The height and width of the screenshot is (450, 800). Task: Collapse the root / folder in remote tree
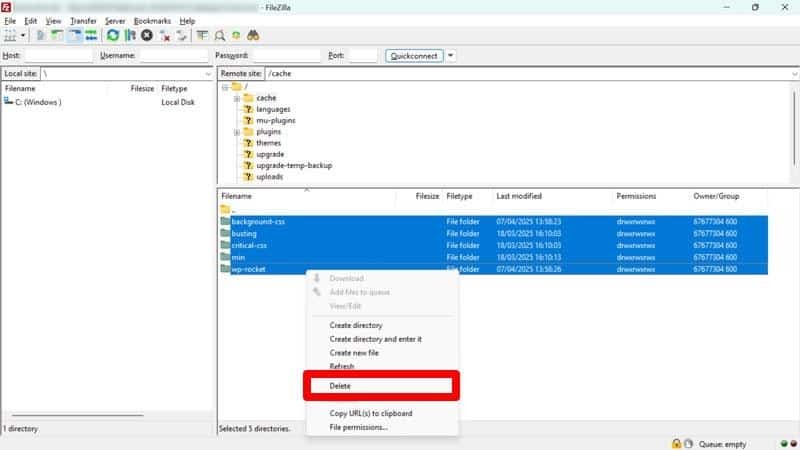(225, 87)
